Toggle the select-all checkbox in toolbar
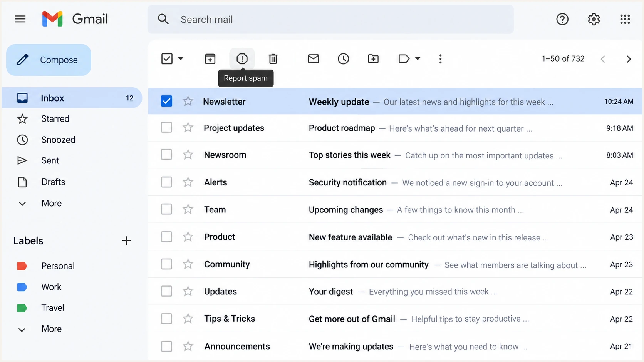The image size is (644, 362). pyautogui.click(x=167, y=59)
